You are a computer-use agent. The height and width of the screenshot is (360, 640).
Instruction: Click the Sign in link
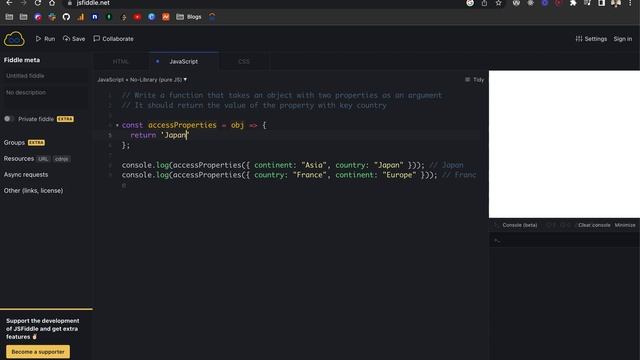point(622,39)
